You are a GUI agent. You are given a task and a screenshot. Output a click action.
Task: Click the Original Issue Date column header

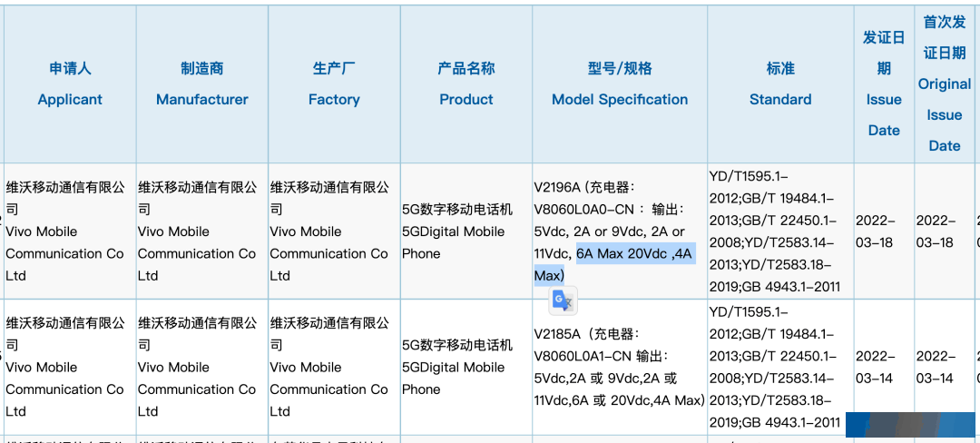[x=945, y=84]
